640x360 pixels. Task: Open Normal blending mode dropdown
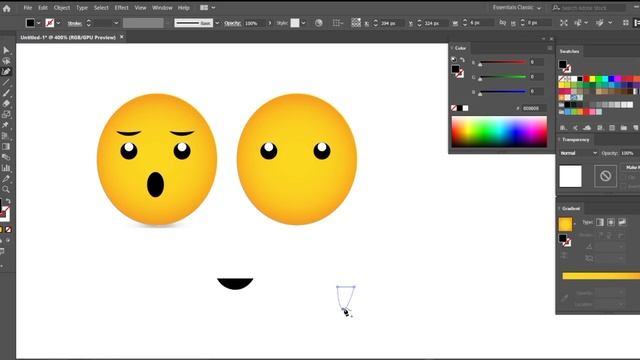[x=578, y=153]
